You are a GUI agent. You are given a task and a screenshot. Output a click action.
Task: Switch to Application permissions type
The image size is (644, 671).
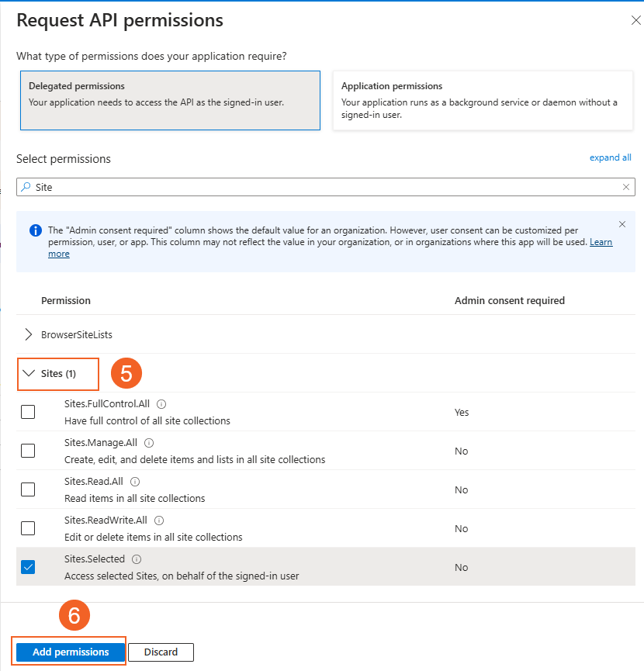pos(482,101)
